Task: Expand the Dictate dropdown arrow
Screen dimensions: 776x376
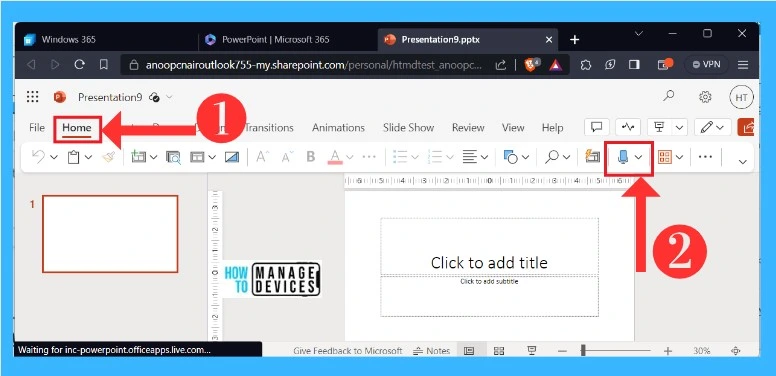Action: click(x=638, y=157)
